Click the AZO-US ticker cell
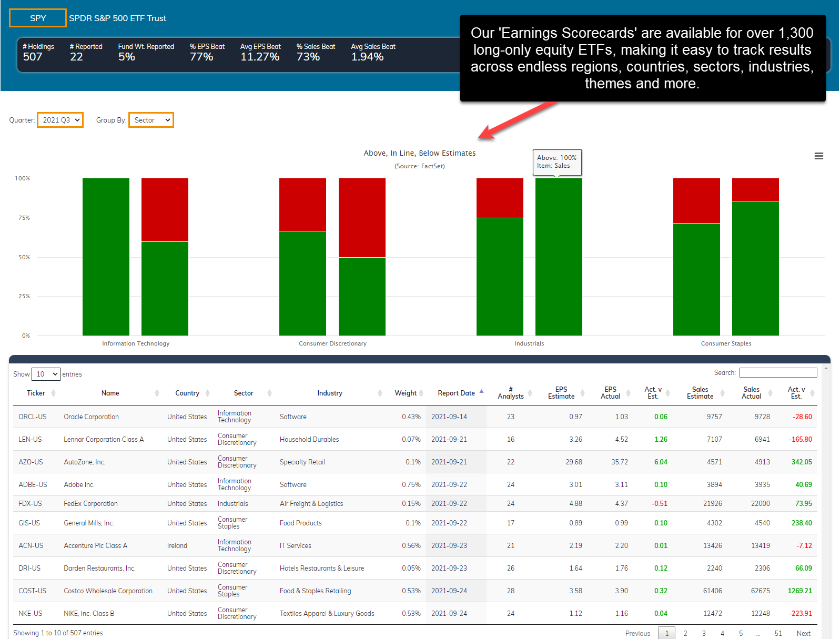Viewport: 840px width, 639px height. (31, 462)
